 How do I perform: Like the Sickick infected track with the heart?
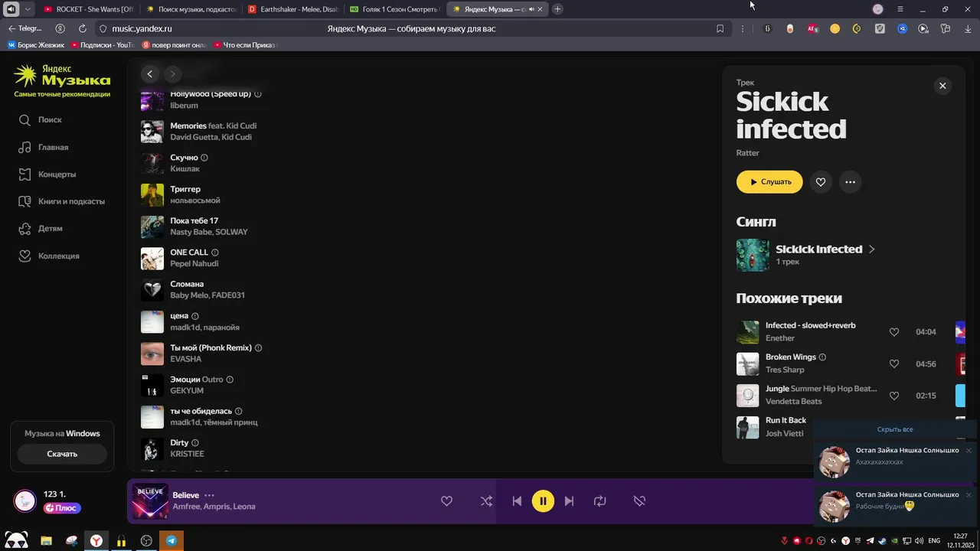821,182
